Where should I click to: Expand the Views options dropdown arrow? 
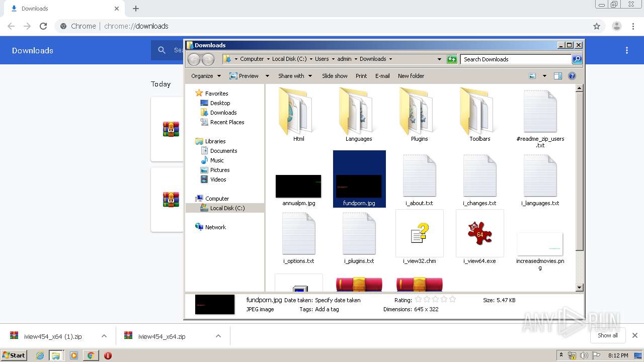[544, 76]
